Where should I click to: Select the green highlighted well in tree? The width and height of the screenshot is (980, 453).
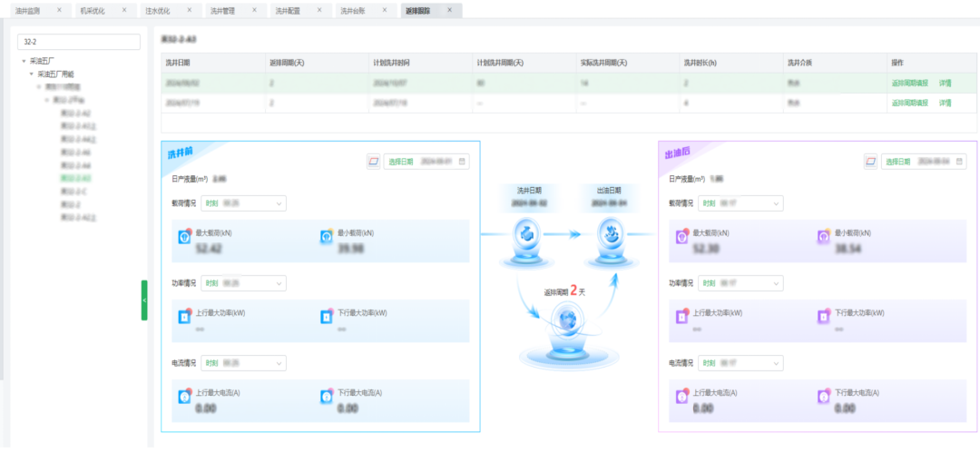pyautogui.click(x=75, y=178)
